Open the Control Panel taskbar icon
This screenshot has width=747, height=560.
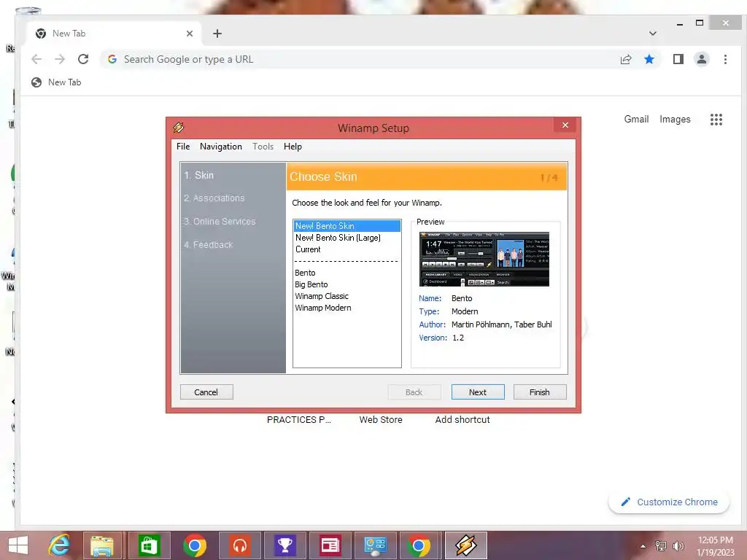pos(375,545)
